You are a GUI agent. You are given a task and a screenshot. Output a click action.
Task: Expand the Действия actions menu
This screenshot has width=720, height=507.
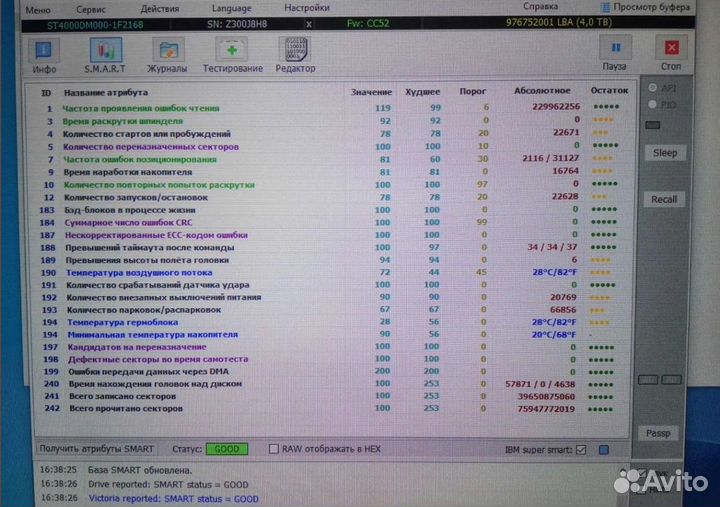point(160,7)
